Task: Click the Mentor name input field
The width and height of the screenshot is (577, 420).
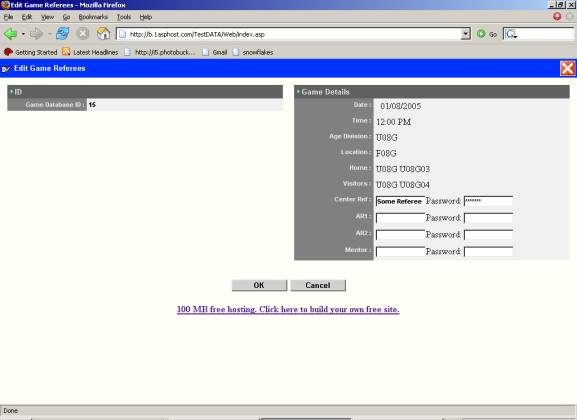Action: 400,252
